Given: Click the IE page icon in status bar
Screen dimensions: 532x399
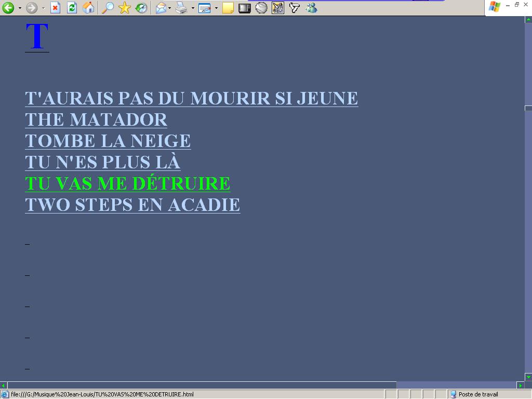Looking at the screenshot, I should tap(5, 394).
